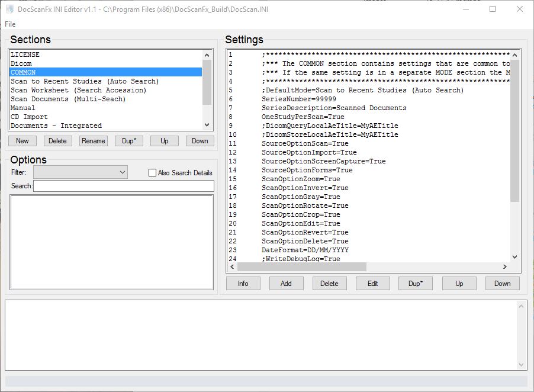The height and width of the screenshot is (392, 534).
Task: Select Scan Worksheet (Search Accession) section
Action: point(105,90)
